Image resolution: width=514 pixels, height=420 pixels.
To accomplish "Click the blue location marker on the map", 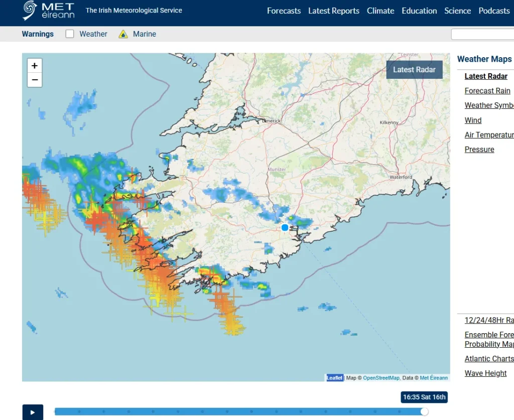I will (x=285, y=228).
